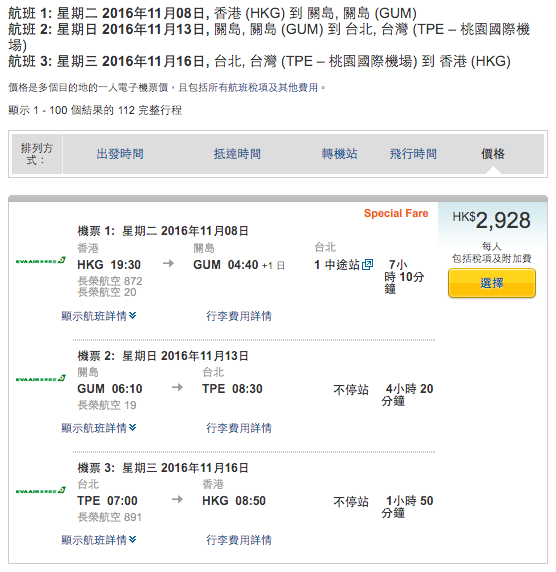Expand 顯示航班詳情 for ticket 1
Screen dimensions: 556x572
(x=99, y=316)
